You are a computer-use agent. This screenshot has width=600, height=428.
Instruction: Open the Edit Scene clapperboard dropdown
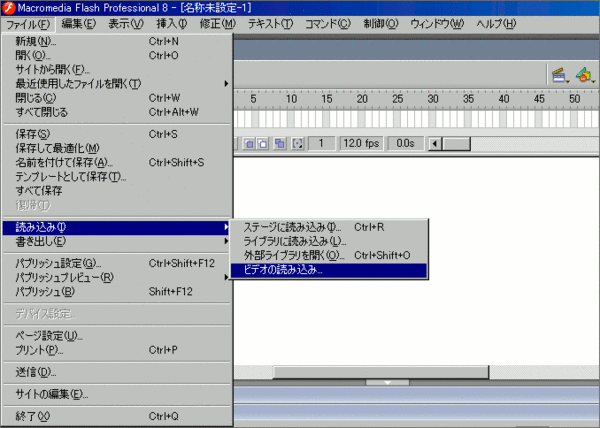tap(560, 75)
